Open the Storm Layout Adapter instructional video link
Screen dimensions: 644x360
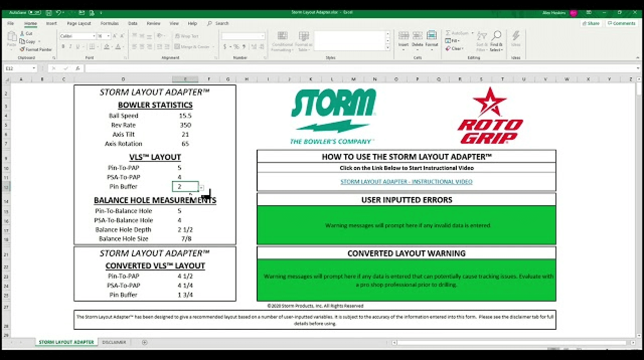(x=407, y=182)
